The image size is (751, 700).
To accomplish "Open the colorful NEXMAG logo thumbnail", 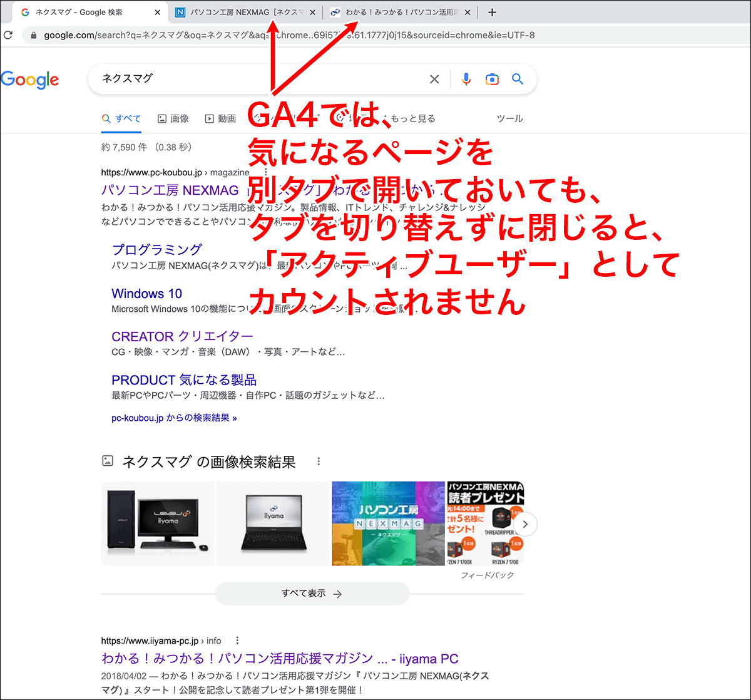I will click(x=388, y=523).
